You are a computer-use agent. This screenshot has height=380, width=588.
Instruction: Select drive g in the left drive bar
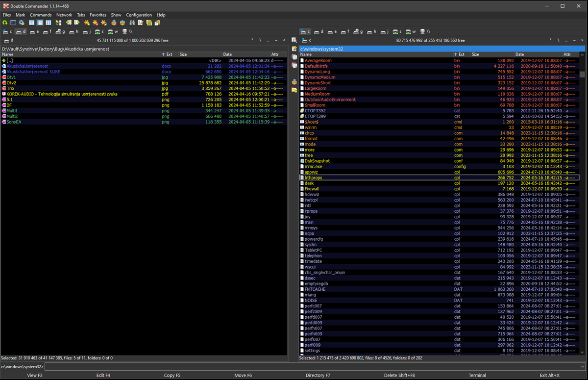(60, 31)
